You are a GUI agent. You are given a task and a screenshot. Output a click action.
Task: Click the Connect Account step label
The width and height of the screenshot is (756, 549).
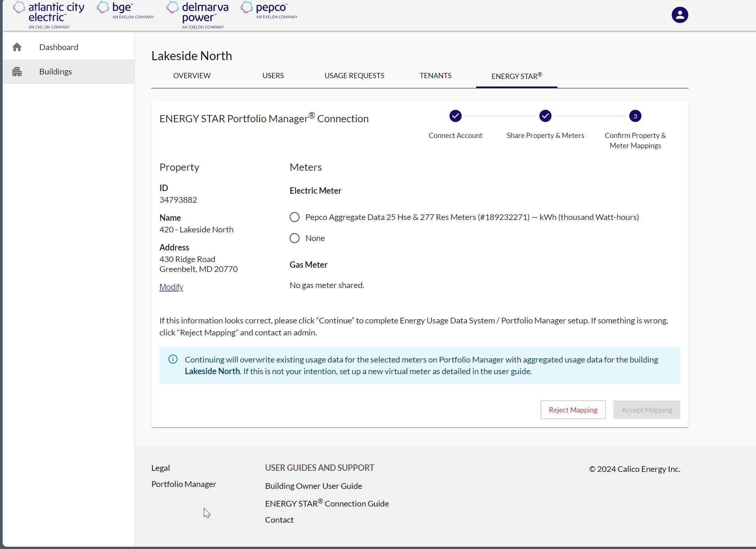[455, 135]
